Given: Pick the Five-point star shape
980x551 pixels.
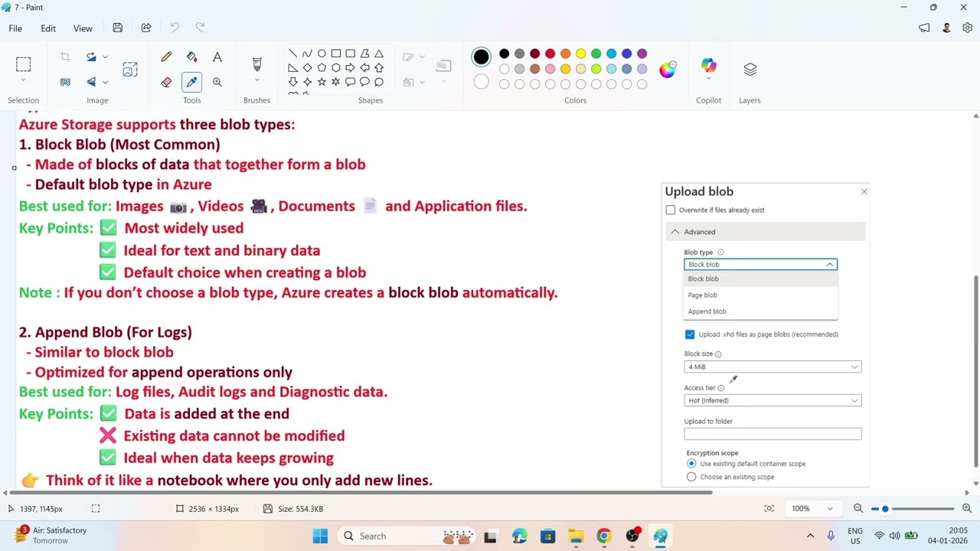Looking at the screenshot, I should click(x=322, y=82).
